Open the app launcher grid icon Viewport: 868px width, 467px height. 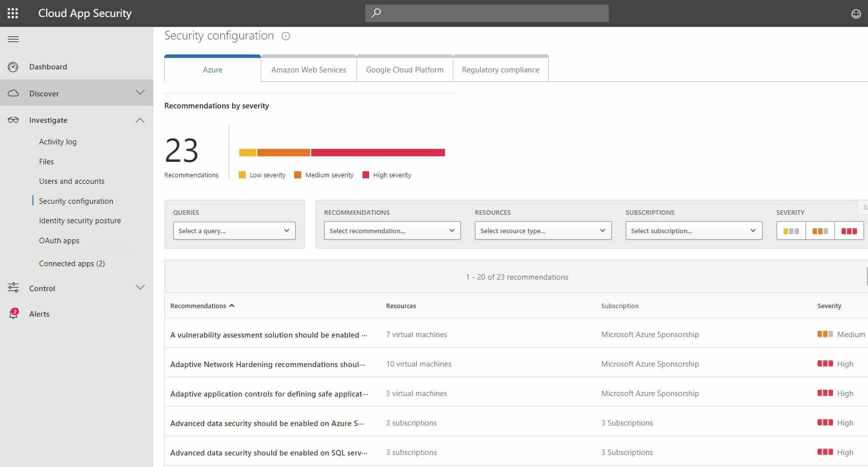coord(13,13)
